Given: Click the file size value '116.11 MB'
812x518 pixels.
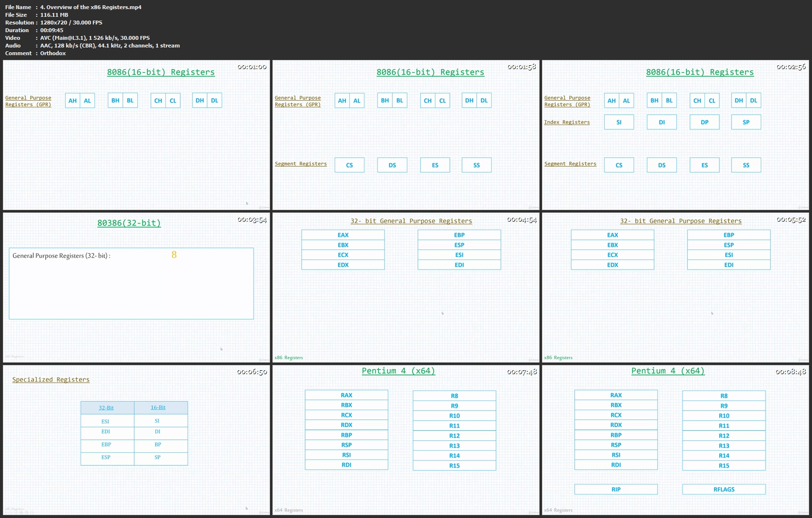Looking at the screenshot, I should (x=54, y=15).
